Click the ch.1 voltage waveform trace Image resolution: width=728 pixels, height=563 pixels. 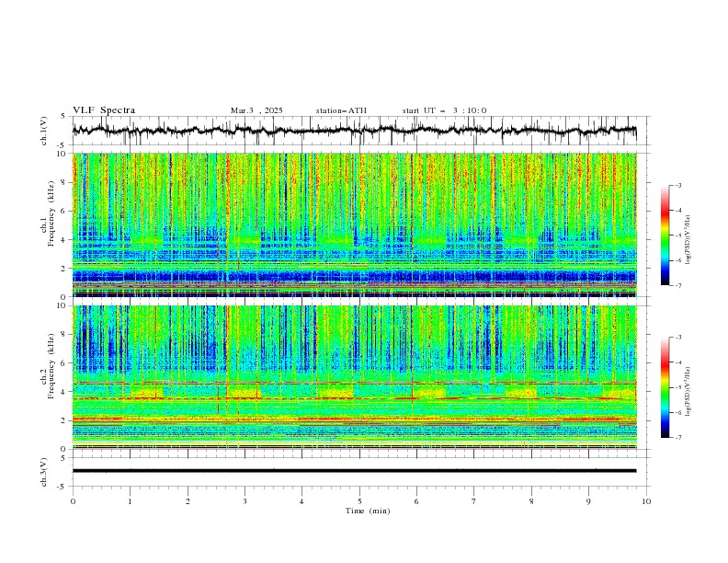pyautogui.click(x=354, y=131)
